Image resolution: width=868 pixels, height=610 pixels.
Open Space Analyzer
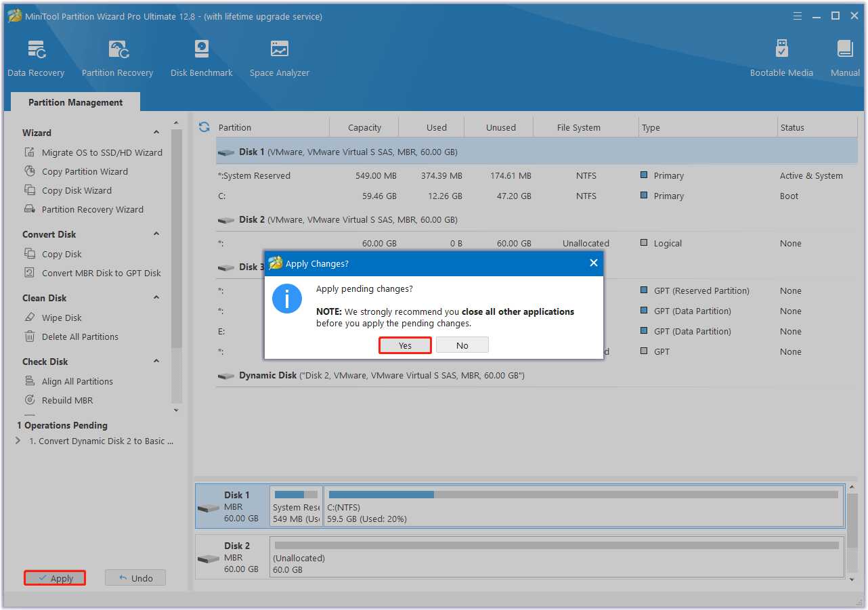tap(279, 58)
